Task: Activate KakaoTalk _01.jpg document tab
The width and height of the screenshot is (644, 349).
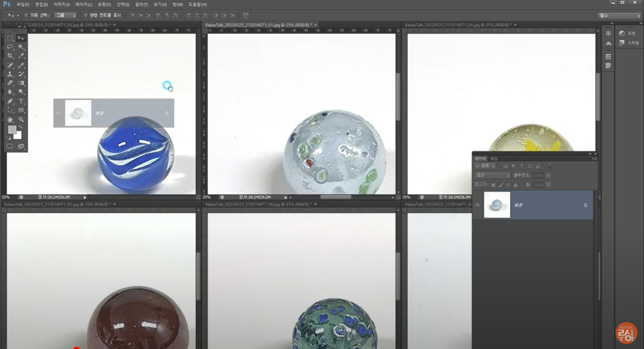Action: click(261, 25)
